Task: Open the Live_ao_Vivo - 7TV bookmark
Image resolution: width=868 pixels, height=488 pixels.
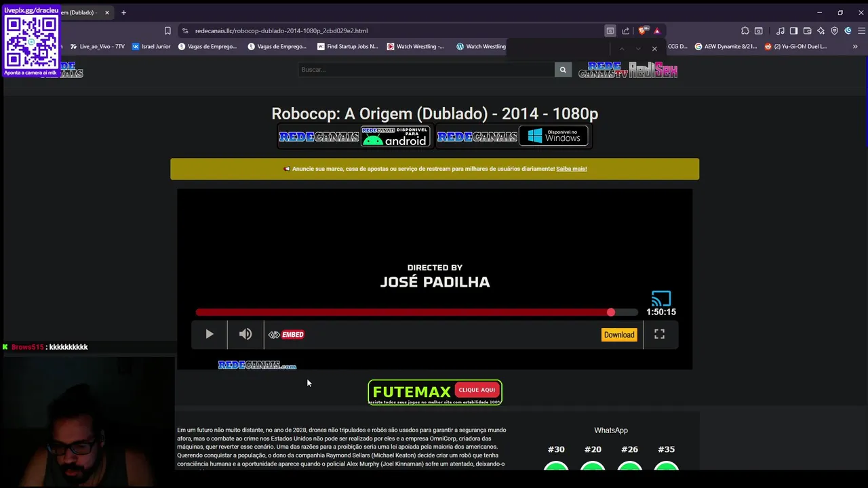Action: 97,47
